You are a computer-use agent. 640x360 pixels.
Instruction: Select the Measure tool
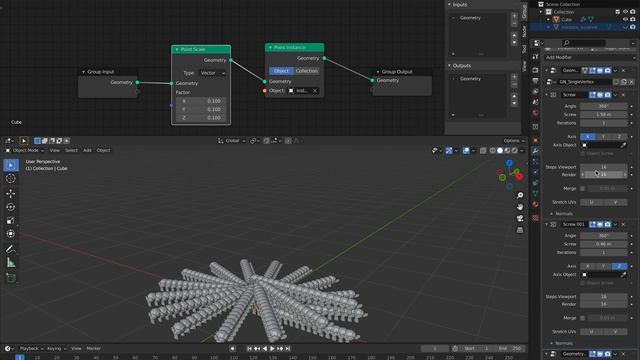pos(11,263)
